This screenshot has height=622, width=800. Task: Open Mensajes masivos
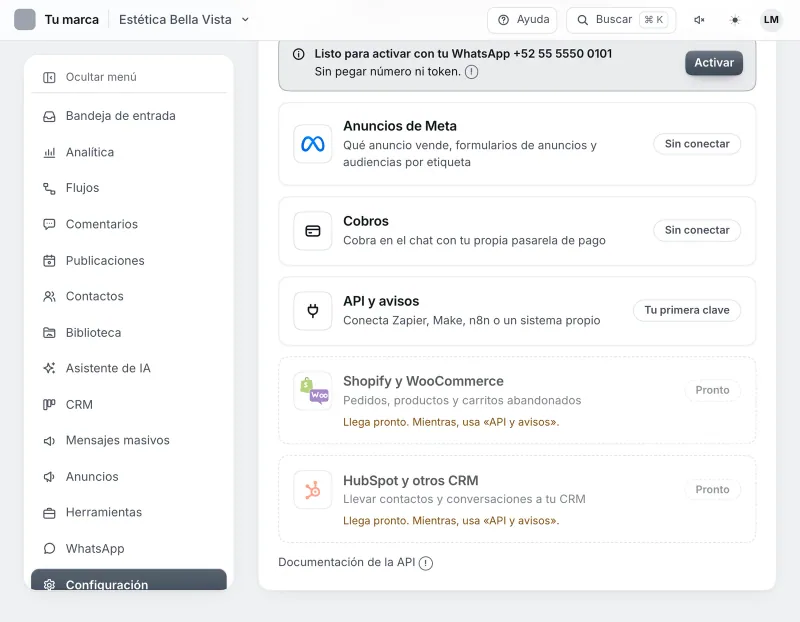(x=129, y=440)
